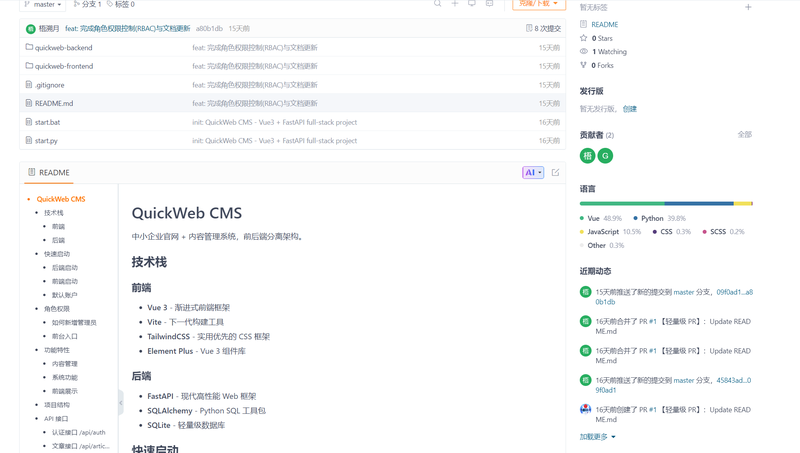The image size is (800, 453).
Task: Click the tag icon labeled 标签 0
Action: pos(110,4)
